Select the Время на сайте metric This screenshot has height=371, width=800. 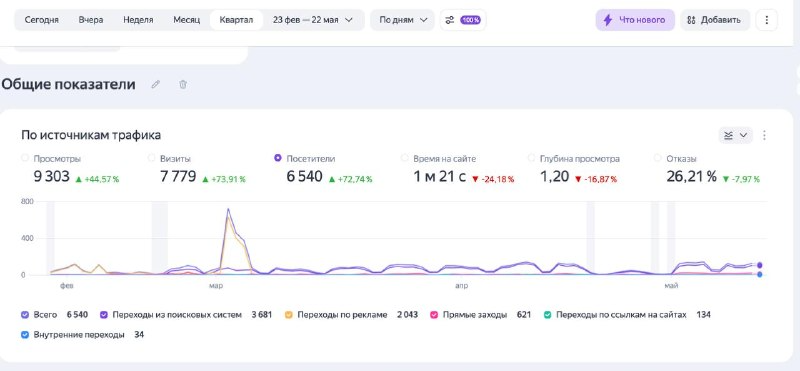pyautogui.click(x=404, y=158)
